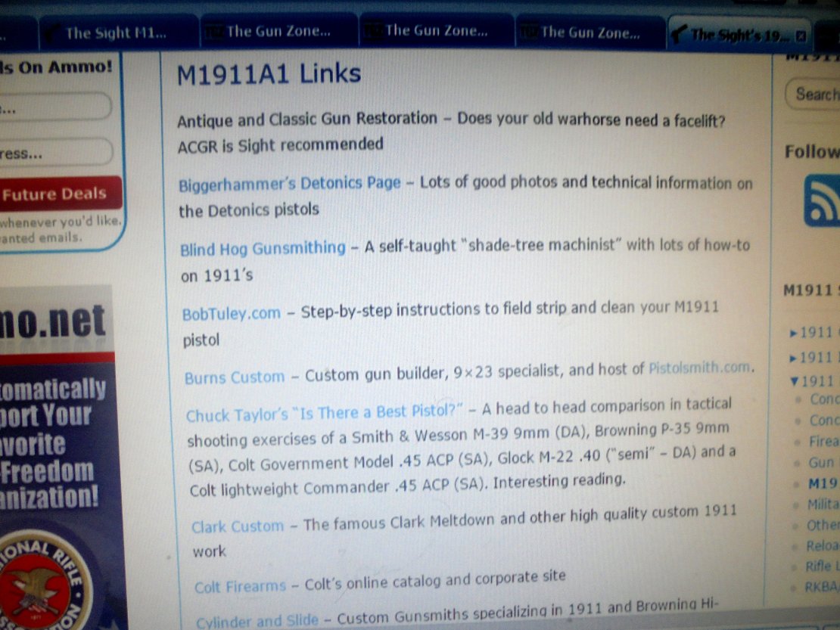Open the 'Gun' sidebar sub-item
This screenshot has width=840, height=630.
[821, 462]
